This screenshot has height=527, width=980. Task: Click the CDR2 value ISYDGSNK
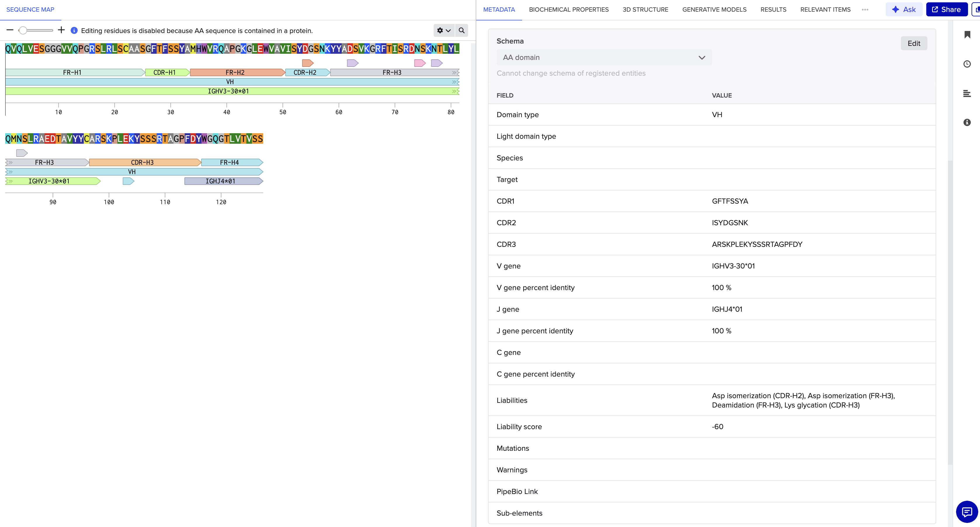click(730, 223)
